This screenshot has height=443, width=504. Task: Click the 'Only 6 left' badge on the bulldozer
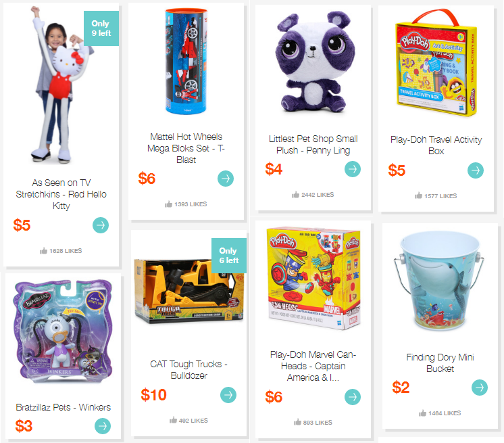tap(229, 256)
